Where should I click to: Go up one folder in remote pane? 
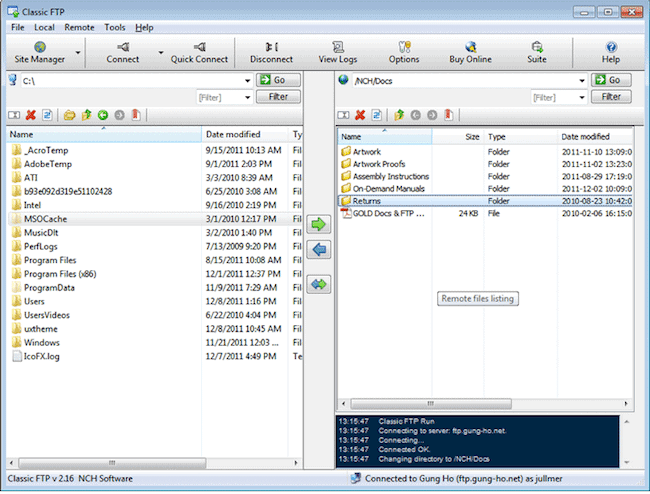(x=399, y=115)
